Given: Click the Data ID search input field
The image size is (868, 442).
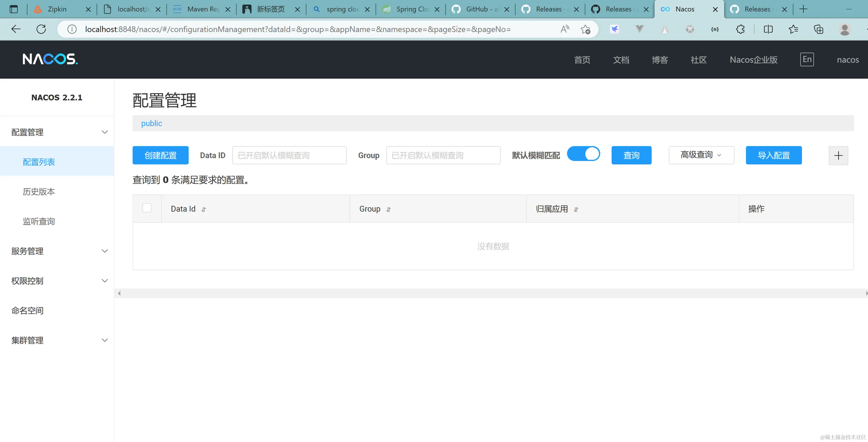Looking at the screenshot, I should click(289, 155).
